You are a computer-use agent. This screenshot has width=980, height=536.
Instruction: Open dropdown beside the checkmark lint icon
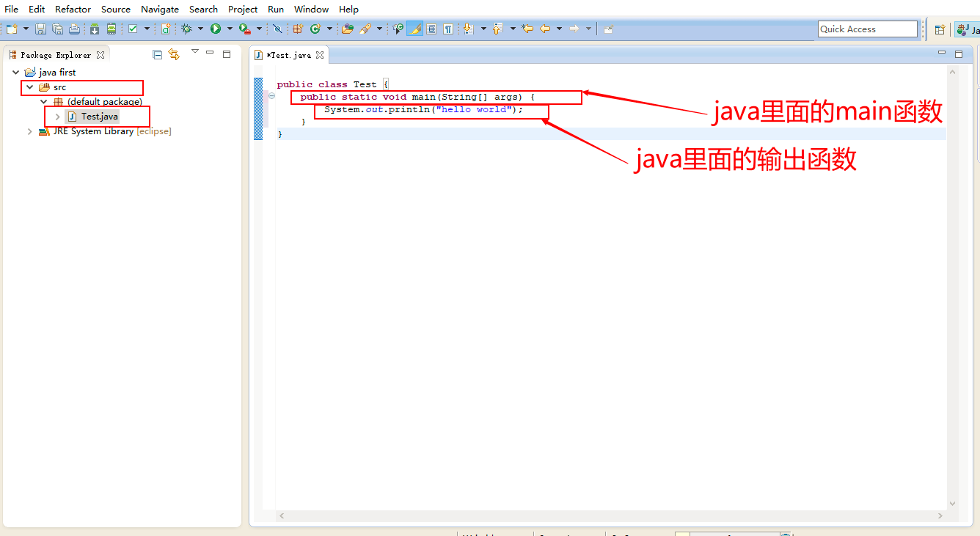click(x=147, y=29)
